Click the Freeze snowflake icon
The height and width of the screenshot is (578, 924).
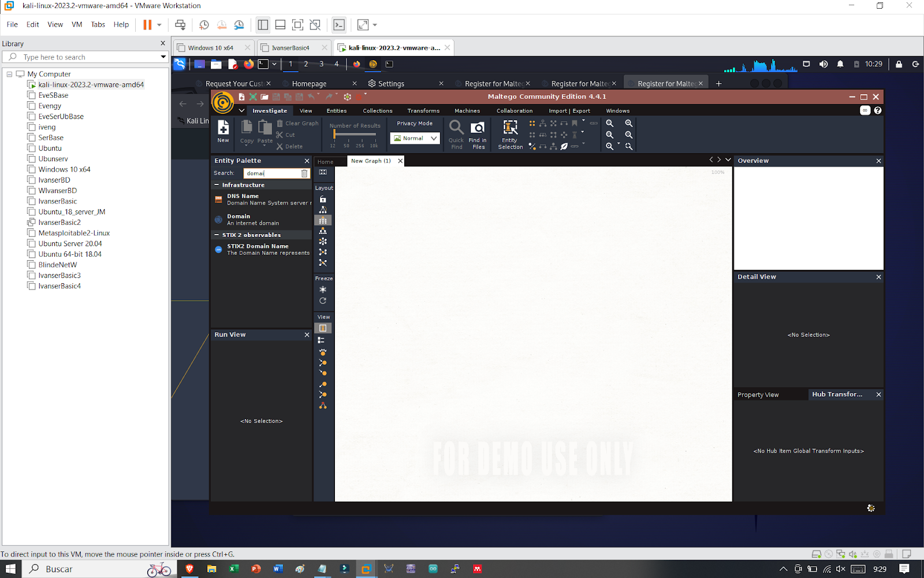click(x=323, y=289)
